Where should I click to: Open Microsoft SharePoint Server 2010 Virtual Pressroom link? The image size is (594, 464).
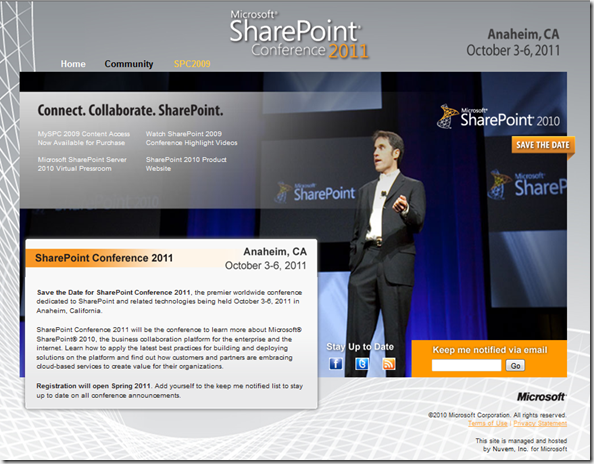click(x=82, y=164)
